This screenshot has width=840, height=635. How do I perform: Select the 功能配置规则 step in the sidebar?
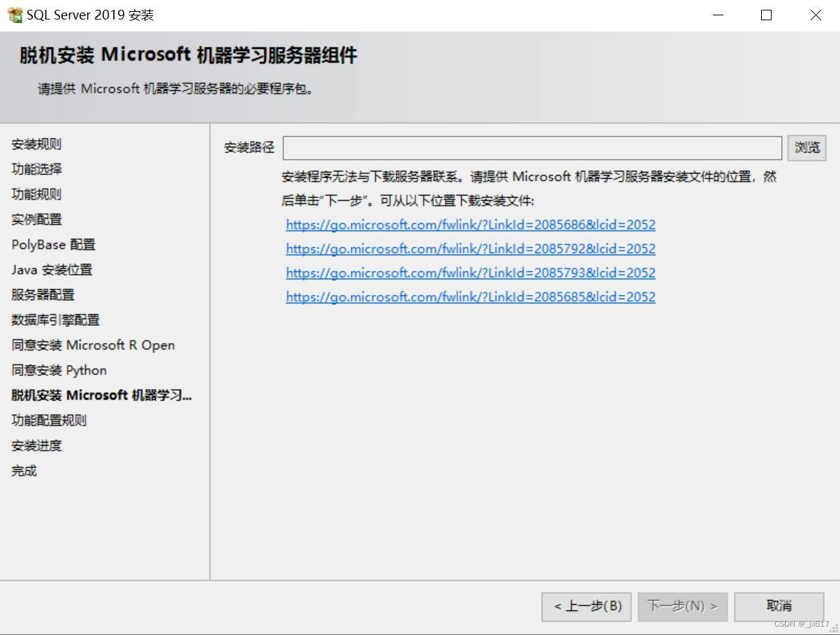coord(49,421)
